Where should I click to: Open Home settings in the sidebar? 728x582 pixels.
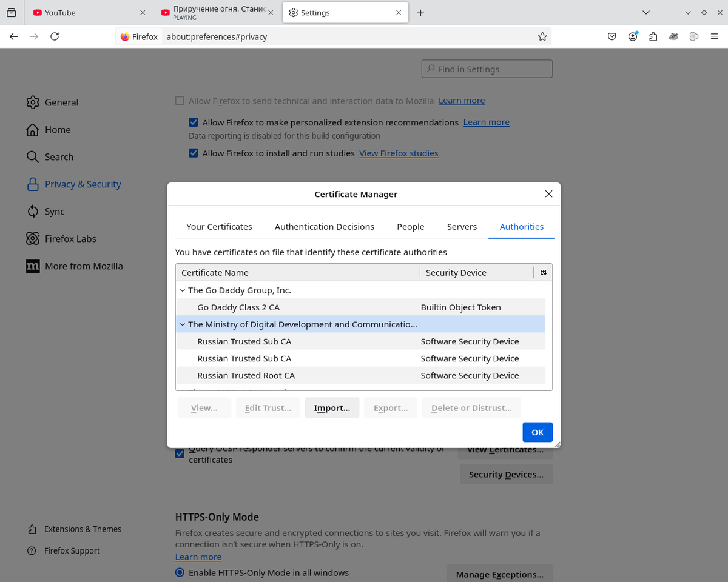click(49, 130)
